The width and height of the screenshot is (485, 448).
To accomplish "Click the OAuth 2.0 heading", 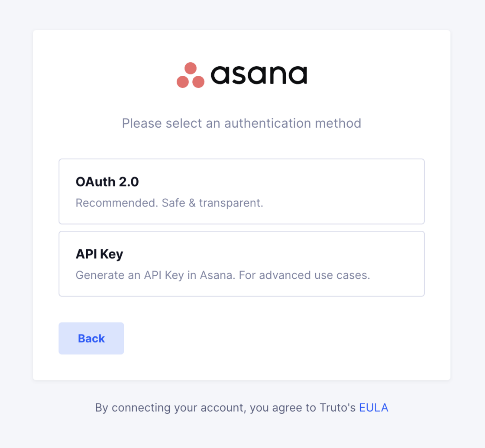I will pyautogui.click(x=107, y=182).
